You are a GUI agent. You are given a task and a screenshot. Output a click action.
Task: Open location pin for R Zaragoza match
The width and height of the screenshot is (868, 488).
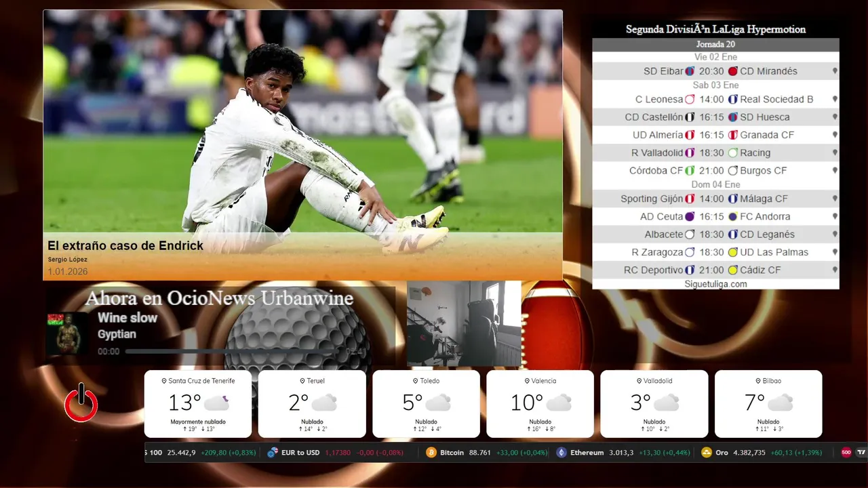(835, 252)
